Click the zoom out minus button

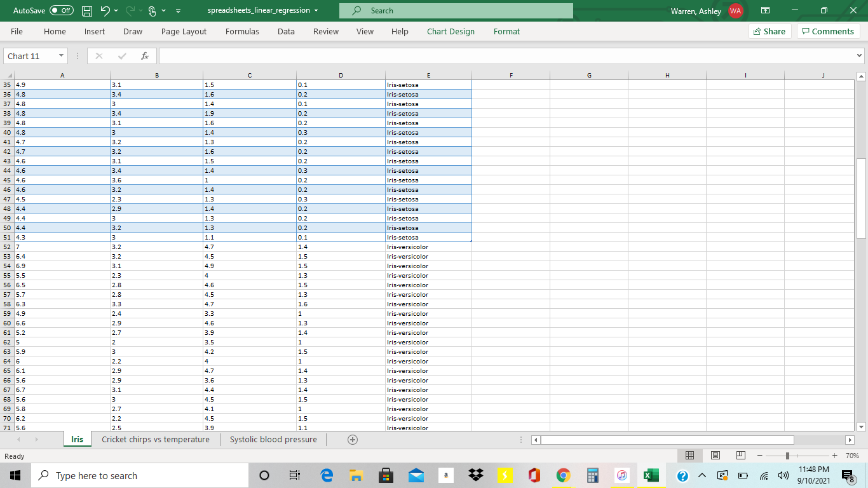click(759, 456)
